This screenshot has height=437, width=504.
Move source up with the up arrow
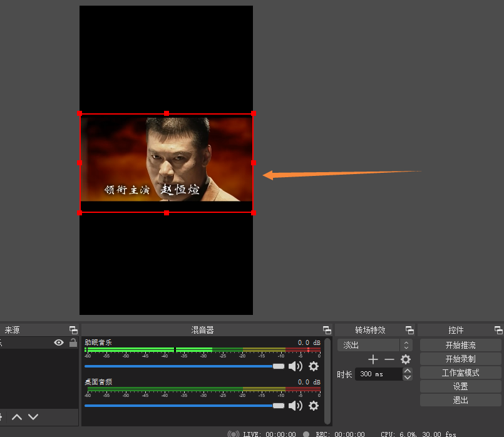[x=17, y=417]
